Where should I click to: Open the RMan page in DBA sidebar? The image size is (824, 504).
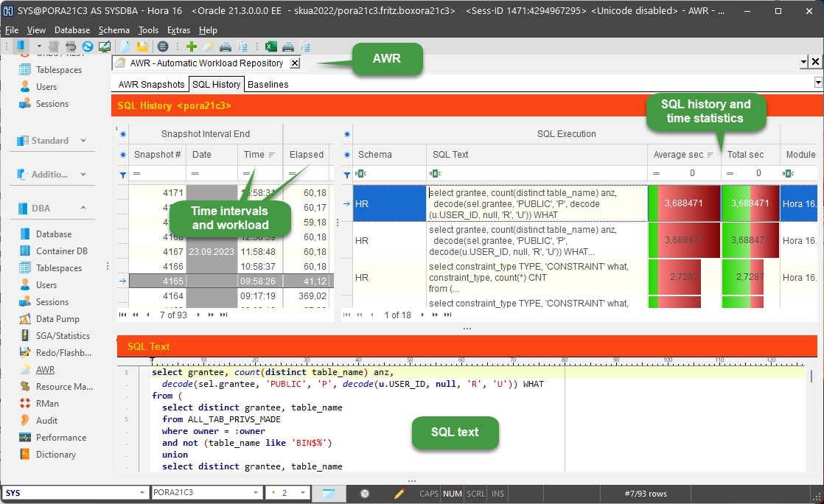pyautogui.click(x=46, y=403)
